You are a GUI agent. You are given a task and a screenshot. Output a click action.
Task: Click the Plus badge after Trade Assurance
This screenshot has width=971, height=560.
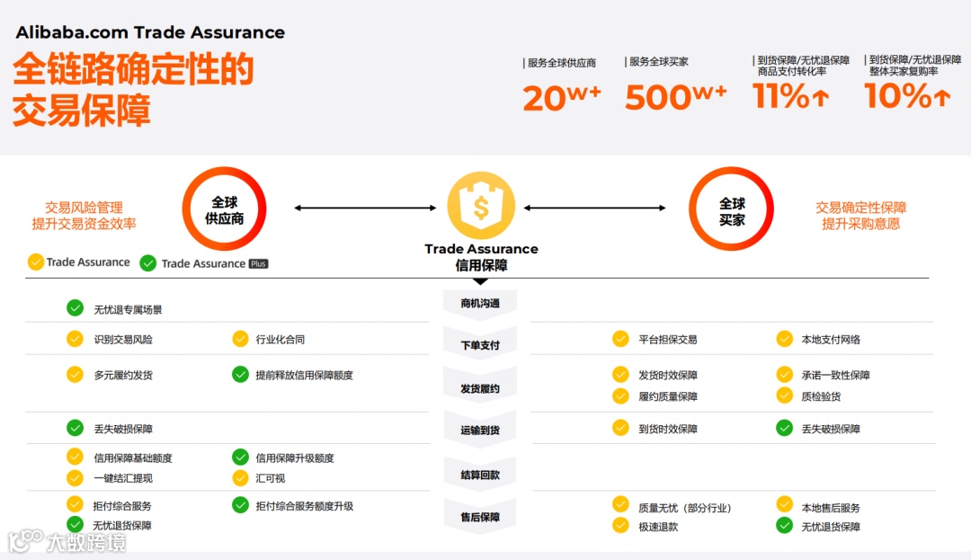coord(258,263)
